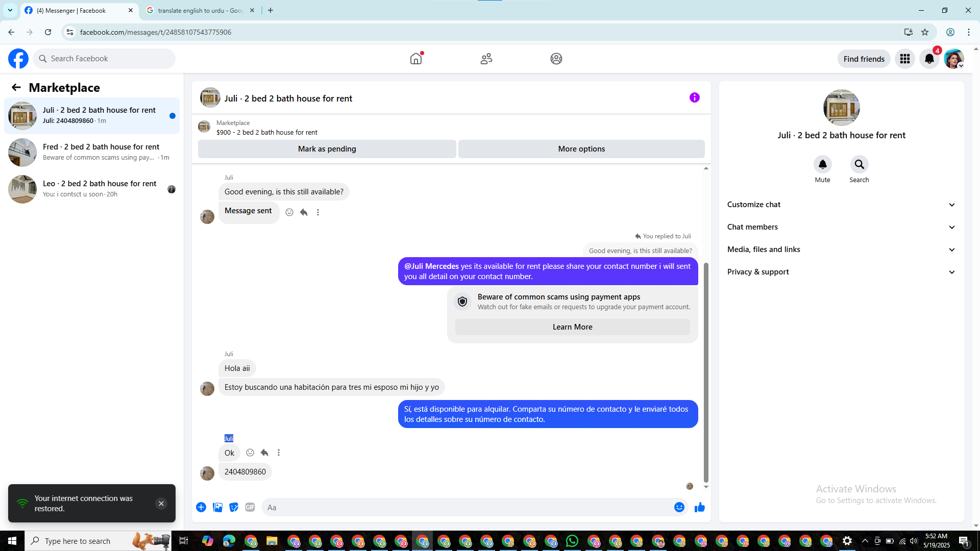Screen dimensions: 980x551
Task: React to the 'Ok' message
Action: coord(250,453)
